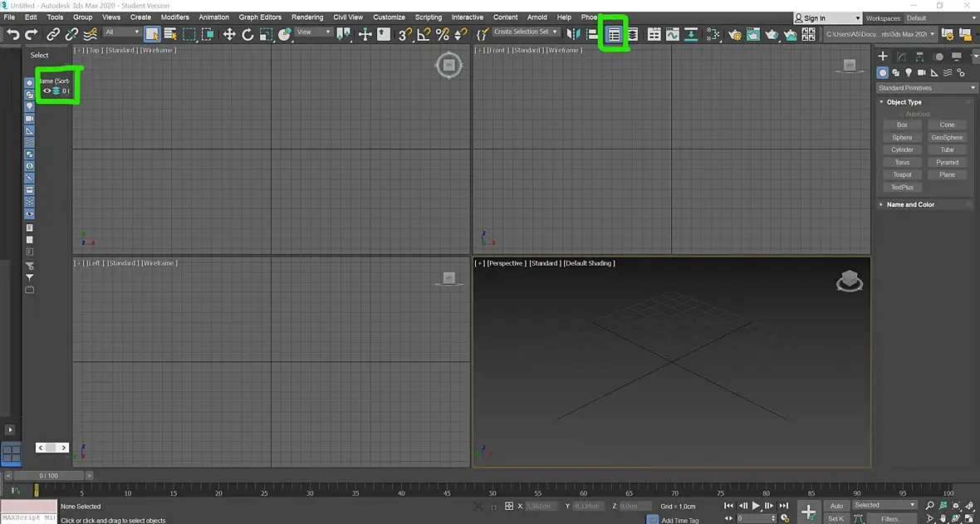Click the Mirror tool icon

(572, 34)
